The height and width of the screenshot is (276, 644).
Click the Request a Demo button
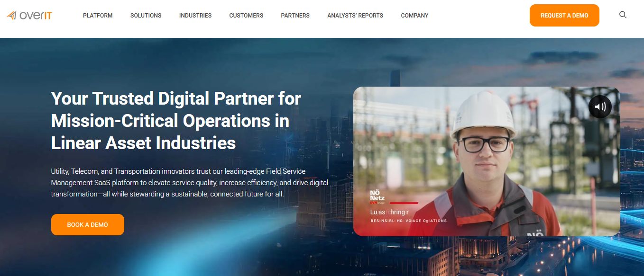(x=564, y=16)
